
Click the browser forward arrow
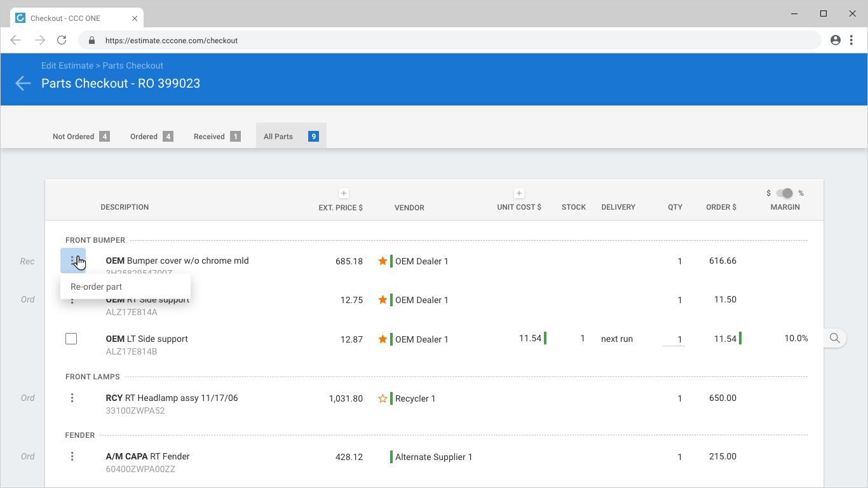tap(39, 40)
